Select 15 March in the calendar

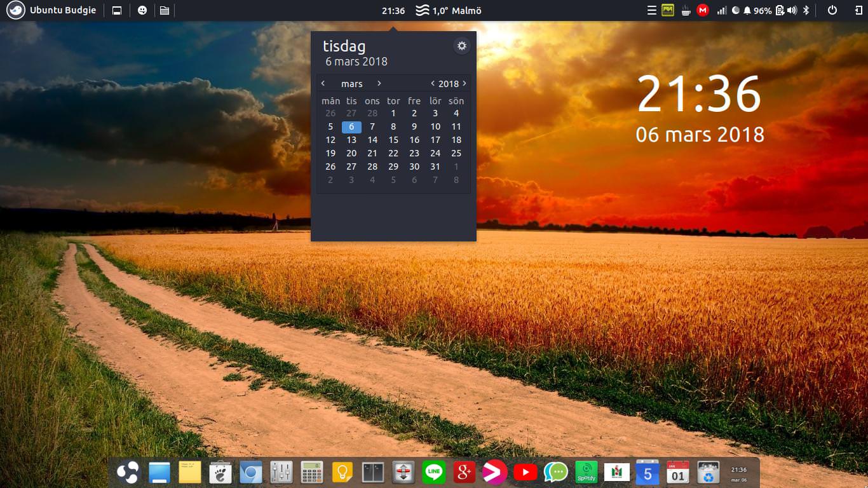393,140
